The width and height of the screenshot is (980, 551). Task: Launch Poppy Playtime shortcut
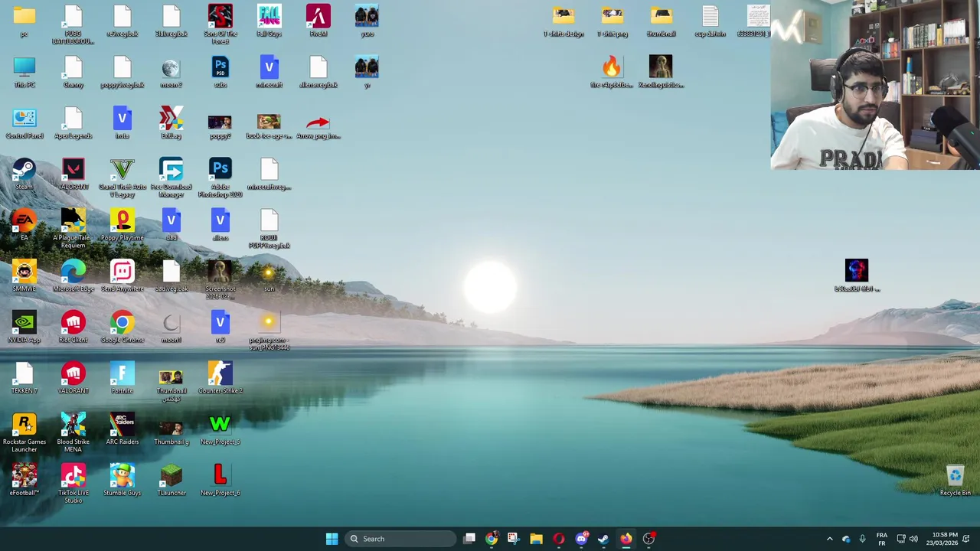[122, 225]
